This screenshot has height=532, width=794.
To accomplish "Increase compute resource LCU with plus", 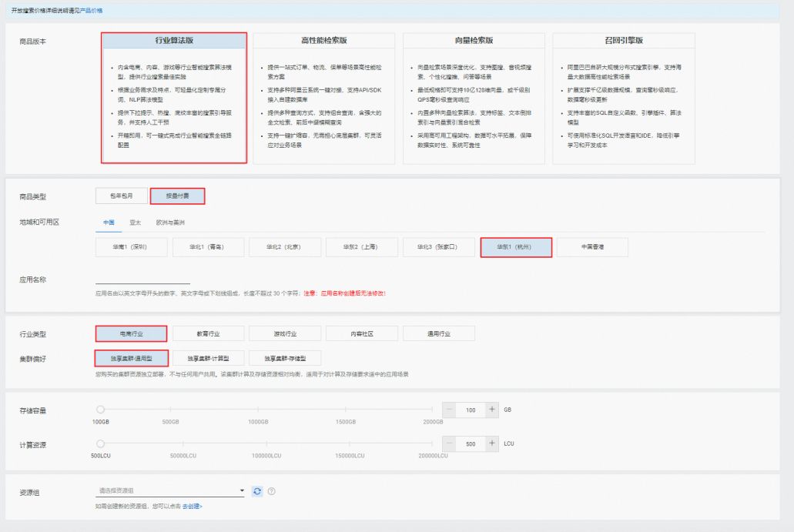I will (491, 443).
